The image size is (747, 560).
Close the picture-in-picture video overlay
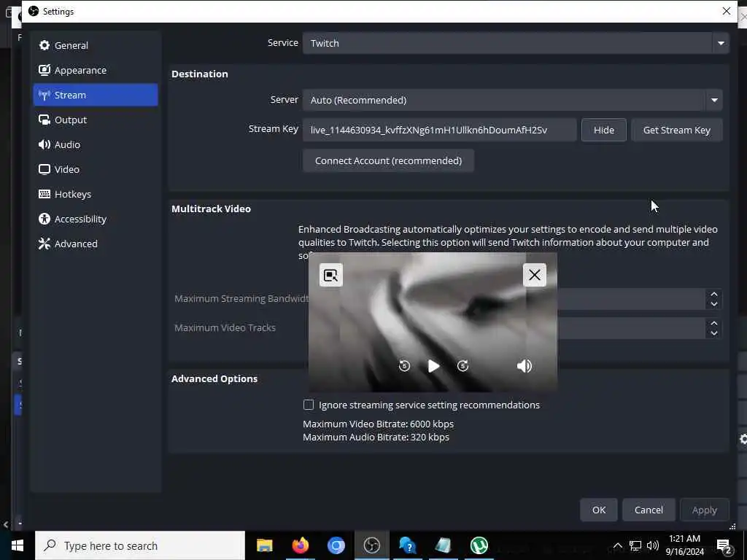point(535,275)
